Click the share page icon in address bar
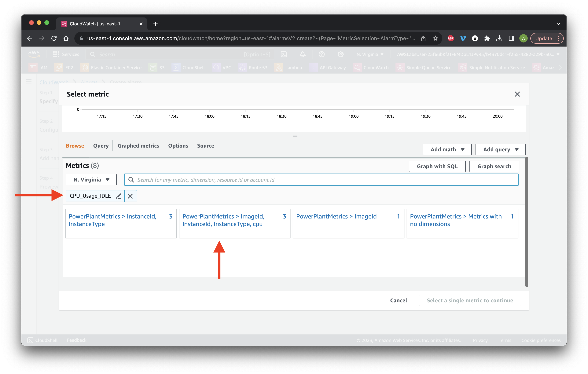588x374 pixels. [x=423, y=38]
